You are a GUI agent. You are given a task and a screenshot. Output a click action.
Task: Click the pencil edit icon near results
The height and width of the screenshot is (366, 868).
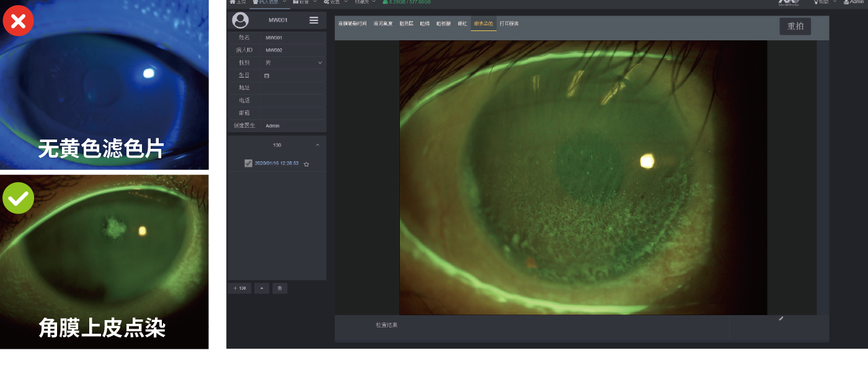781,319
